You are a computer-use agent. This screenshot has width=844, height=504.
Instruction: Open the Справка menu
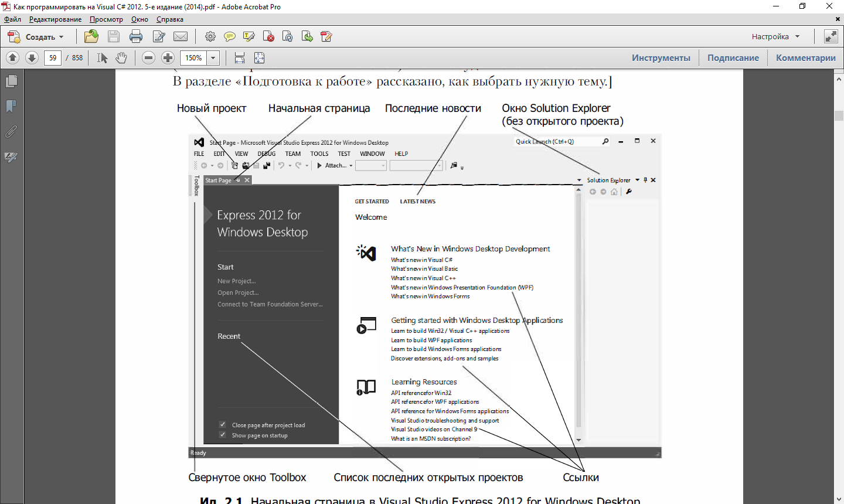(170, 19)
